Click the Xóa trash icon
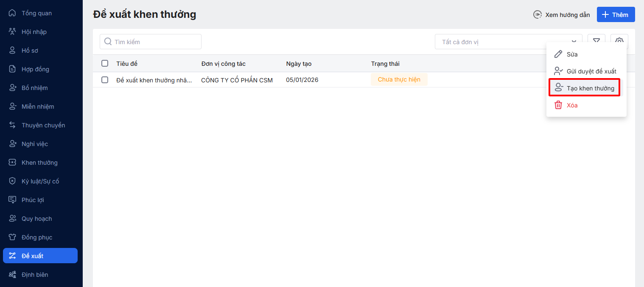The width and height of the screenshot is (644, 287). pos(558,105)
